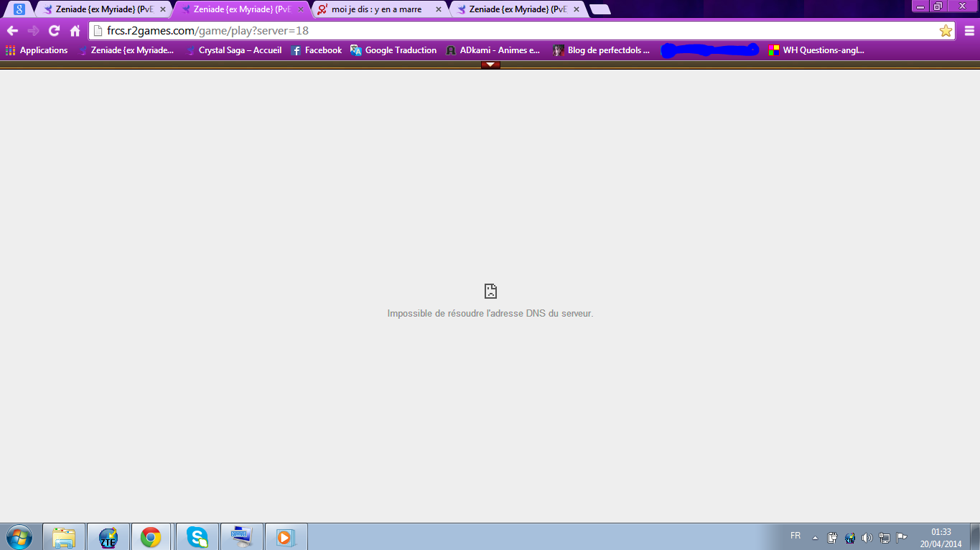The width and height of the screenshot is (980, 550).
Task: Click the address bar showing frcs.r2games.com
Action: 503,31
